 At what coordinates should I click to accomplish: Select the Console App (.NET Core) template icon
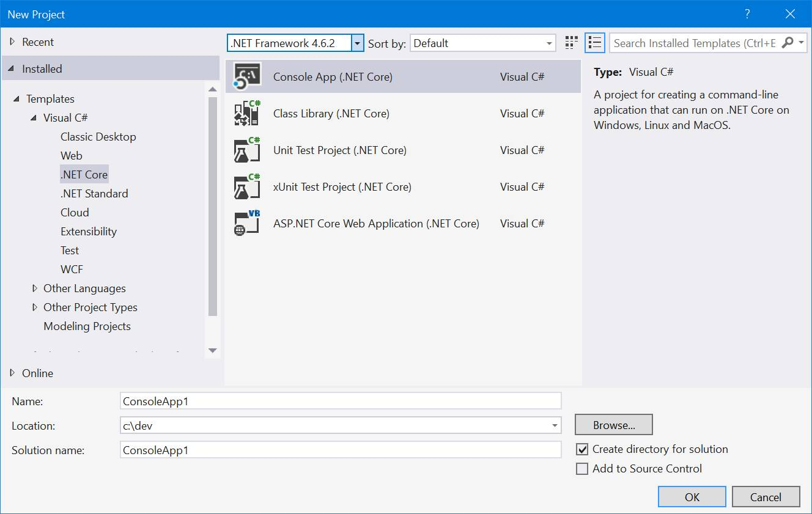pos(247,76)
